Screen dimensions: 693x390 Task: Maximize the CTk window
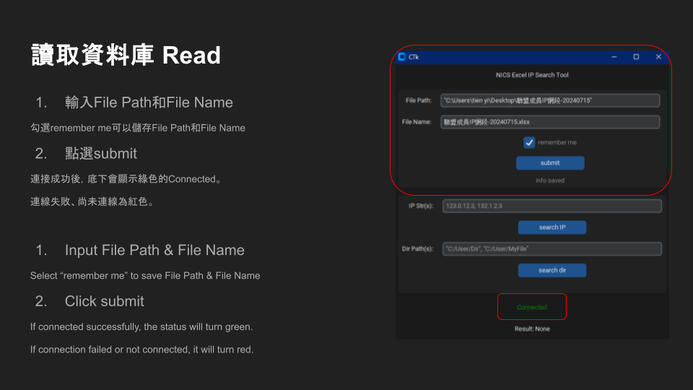[636, 57]
